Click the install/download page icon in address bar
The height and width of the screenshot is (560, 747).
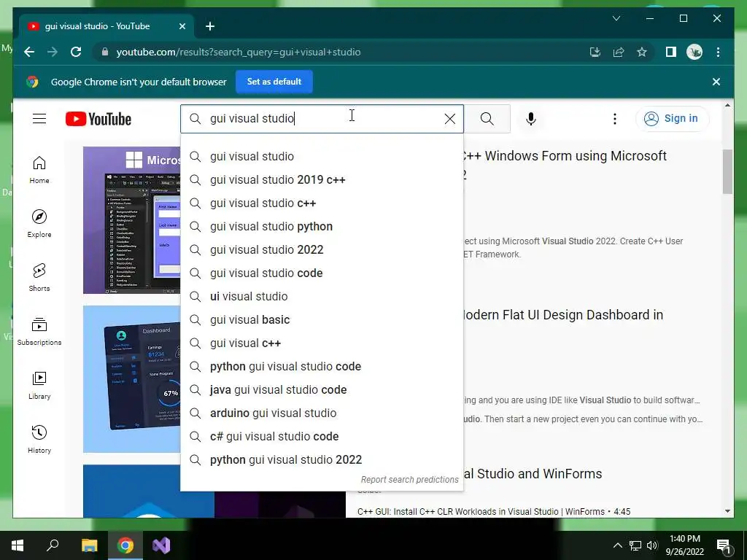[x=595, y=52]
